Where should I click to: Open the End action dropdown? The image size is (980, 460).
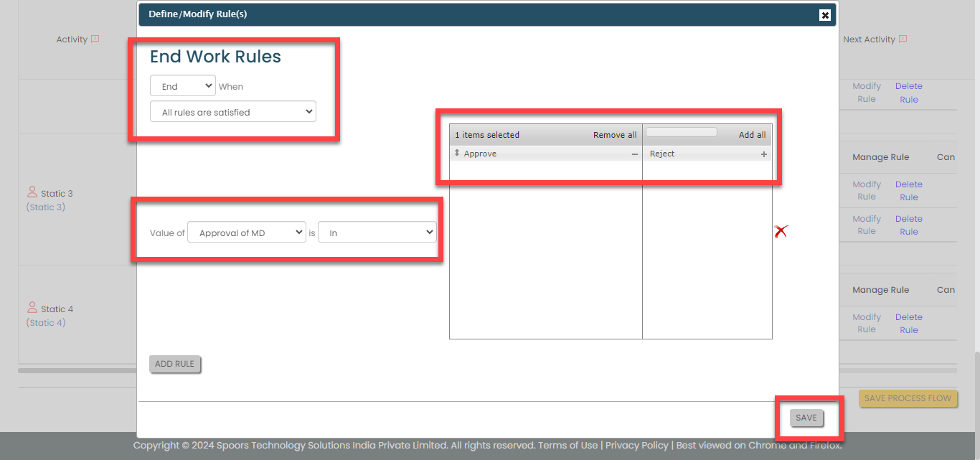click(x=182, y=86)
